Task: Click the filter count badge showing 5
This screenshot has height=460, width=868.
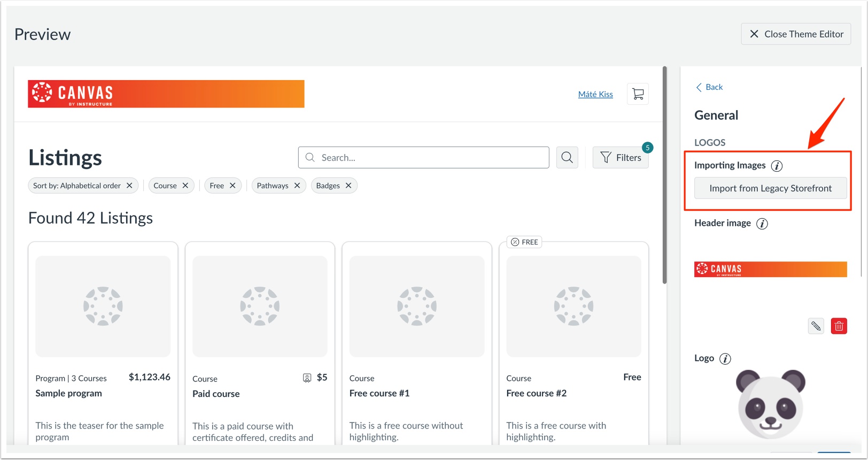Action: pyautogui.click(x=648, y=148)
